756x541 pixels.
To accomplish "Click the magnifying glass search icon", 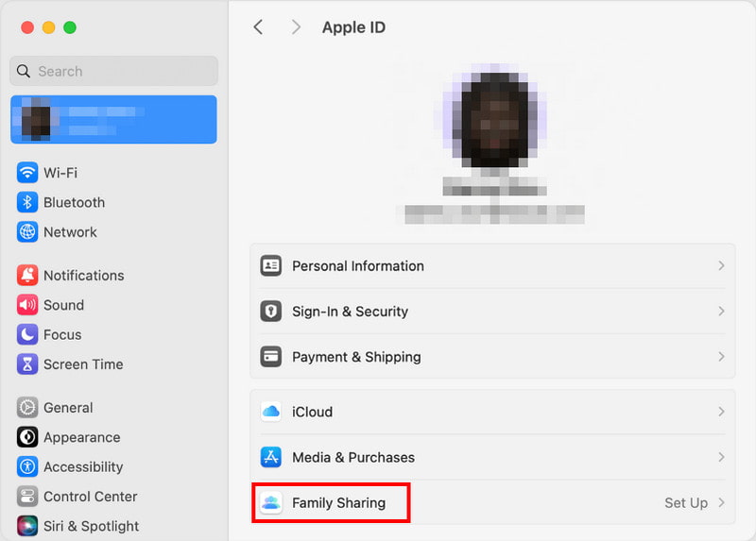I will (23, 72).
